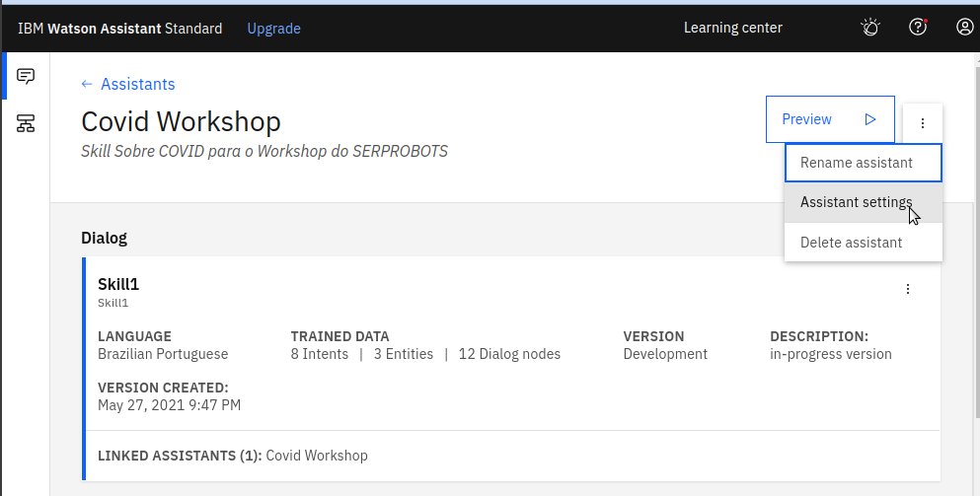This screenshot has width=980, height=496.
Task: Open the Skill1 card overflow menu
Action: pos(908,289)
